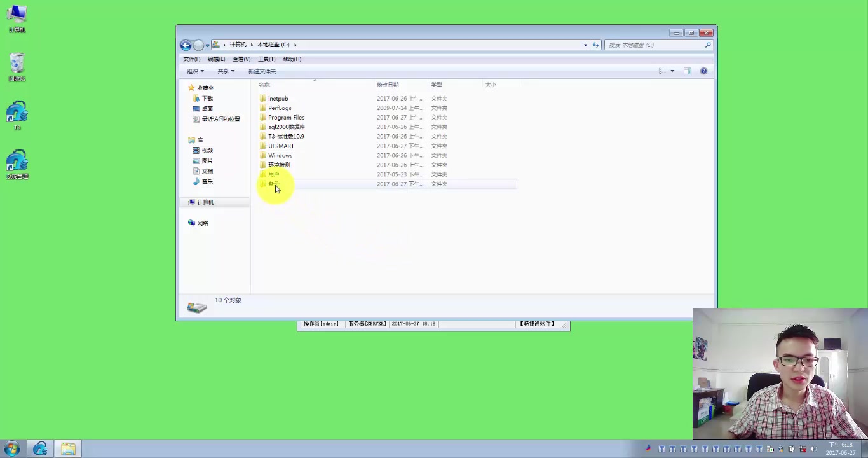Select the Program Files folder icon

tap(262, 118)
